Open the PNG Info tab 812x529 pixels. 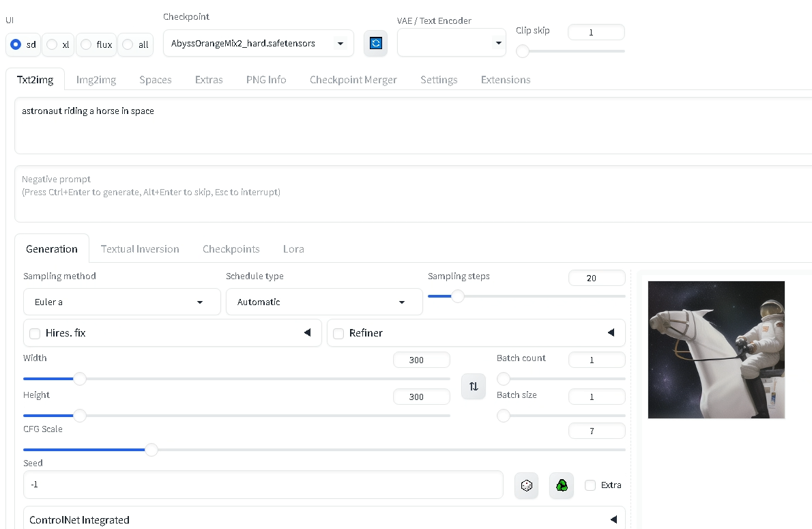pos(266,80)
